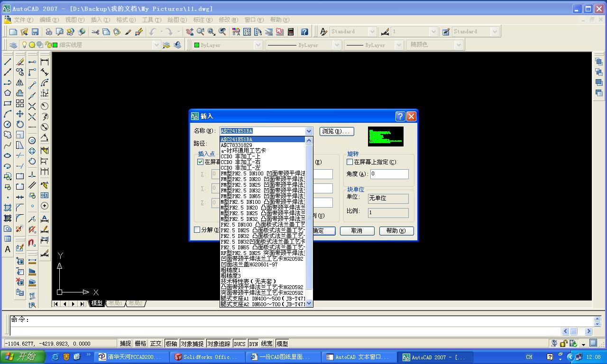Open the 绘图 menu
607x364 pixels.
(177, 20)
